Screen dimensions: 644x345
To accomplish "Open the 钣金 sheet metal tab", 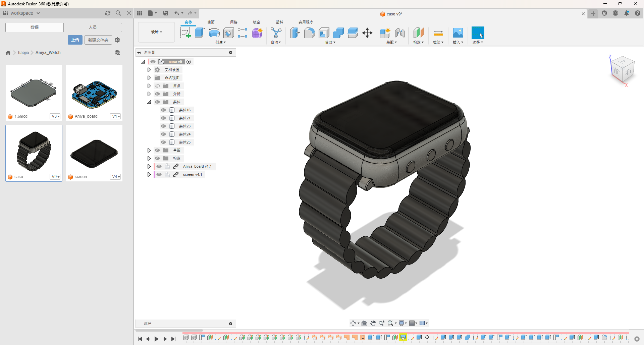I will (x=257, y=22).
